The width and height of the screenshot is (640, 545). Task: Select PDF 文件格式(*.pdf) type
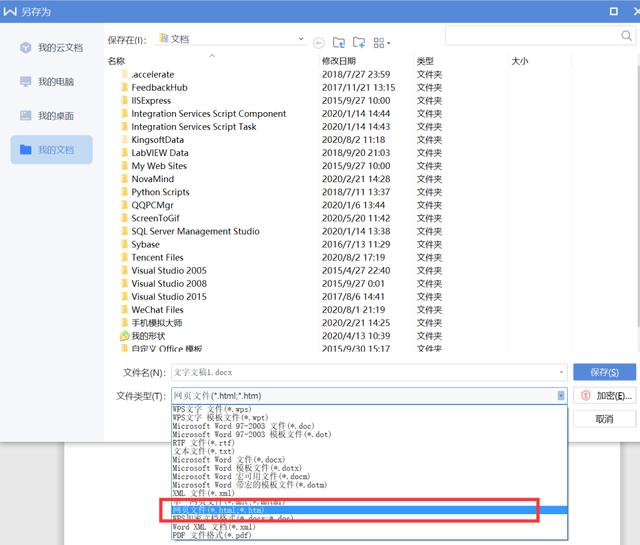(x=369, y=535)
